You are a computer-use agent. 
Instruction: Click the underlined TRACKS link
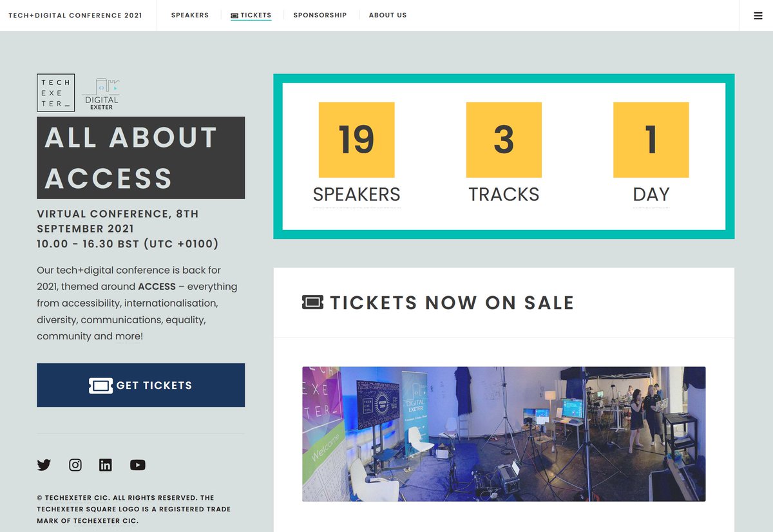pyautogui.click(x=504, y=194)
